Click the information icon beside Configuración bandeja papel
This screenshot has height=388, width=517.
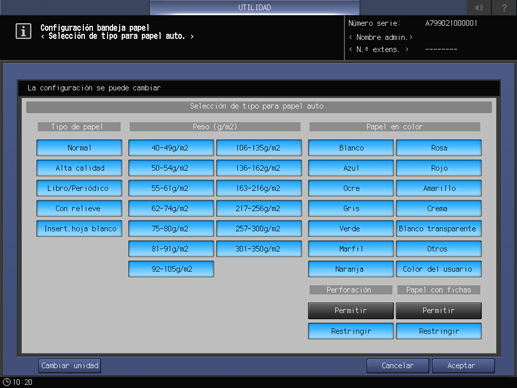tap(23, 32)
